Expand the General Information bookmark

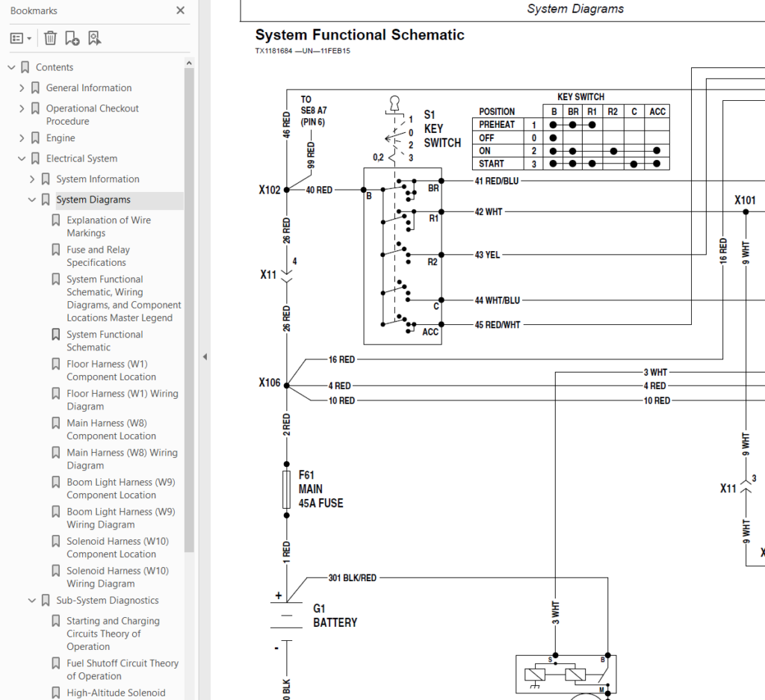pyautogui.click(x=22, y=88)
